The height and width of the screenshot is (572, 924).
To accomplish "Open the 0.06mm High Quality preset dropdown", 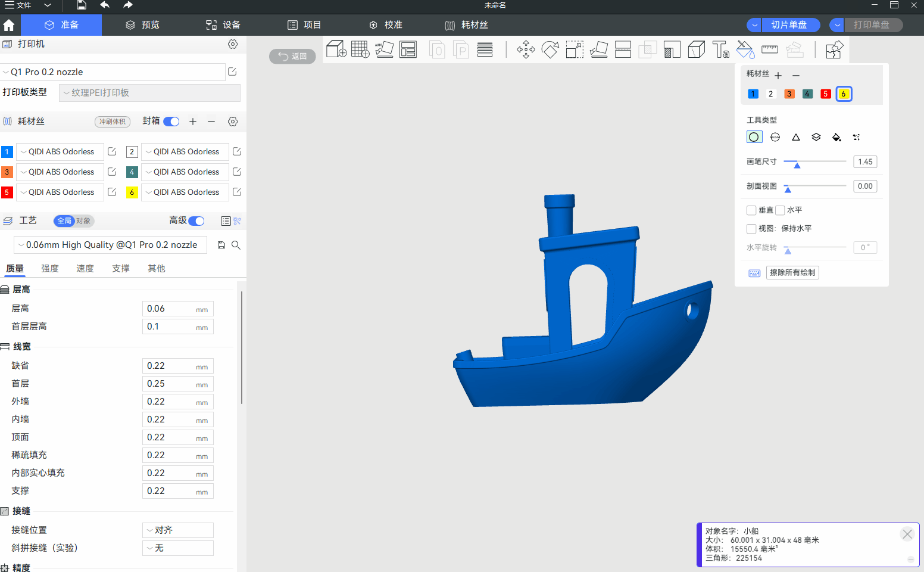I will tap(111, 245).
